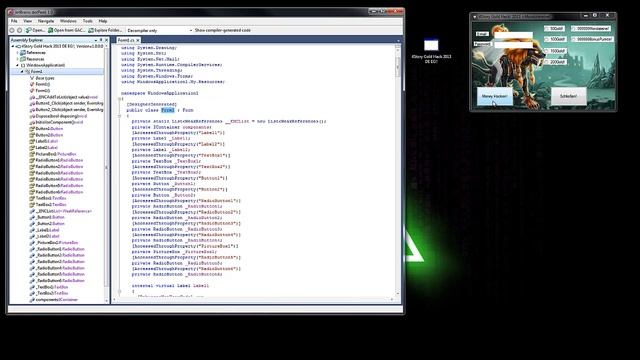Click the Resources folder icon

pyautogui.click(x=23, y=59)
